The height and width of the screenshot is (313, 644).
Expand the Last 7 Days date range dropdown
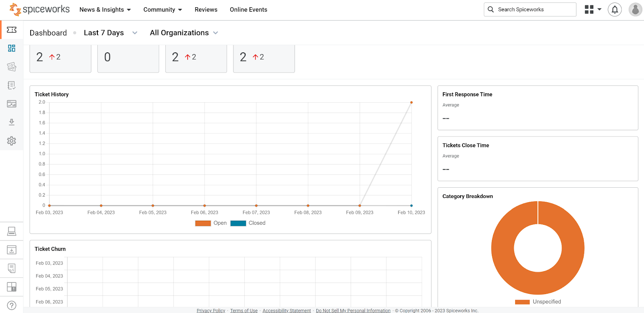click(110, 33)
